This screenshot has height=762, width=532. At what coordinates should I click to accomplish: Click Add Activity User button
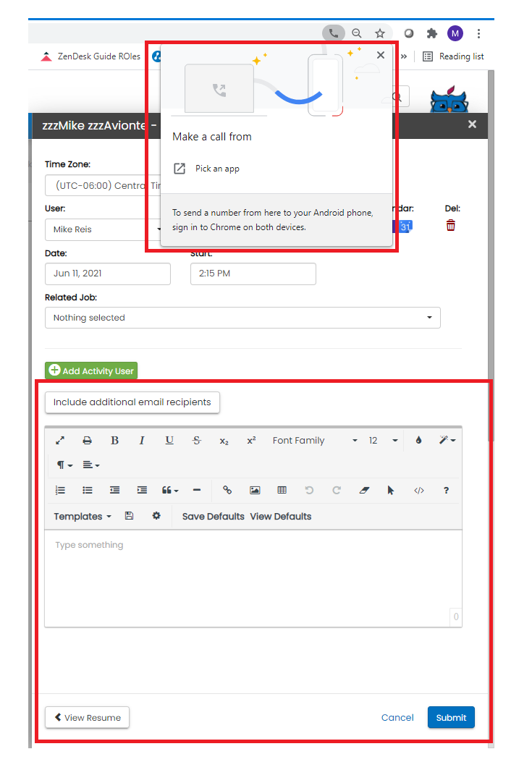tap(91, 371)
